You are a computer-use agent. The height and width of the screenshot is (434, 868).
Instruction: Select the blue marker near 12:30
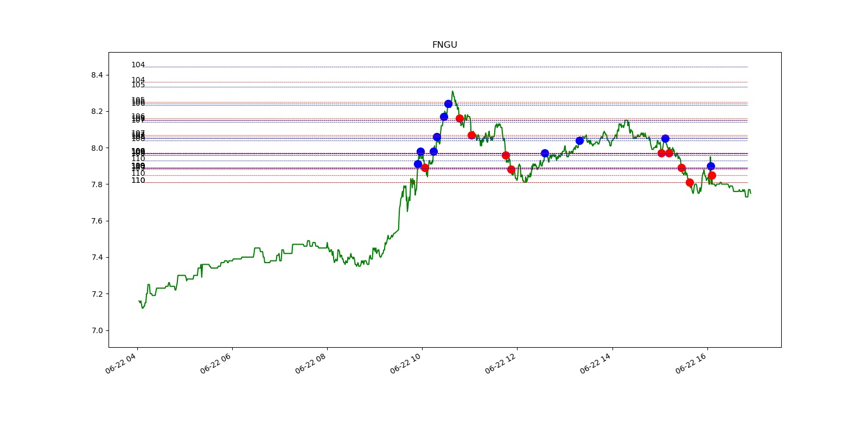545,154
